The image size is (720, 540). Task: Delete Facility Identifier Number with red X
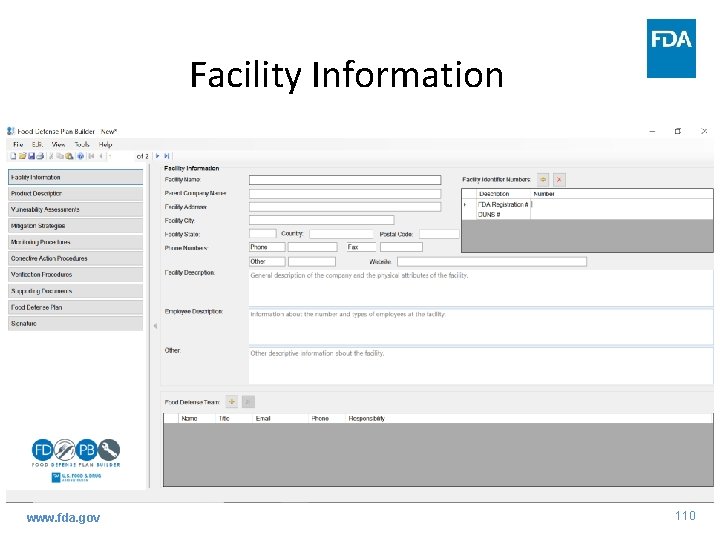point(559,180)
